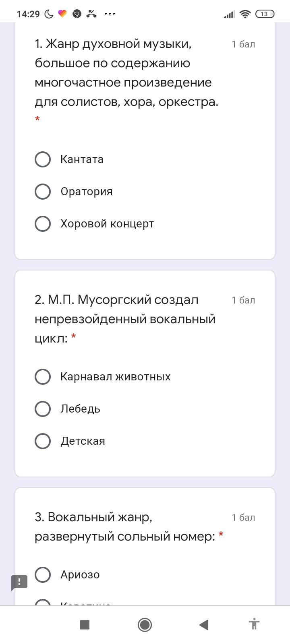Tap the missed call status icon
Image resolution: width=290 pixels, height=644 pixels.
coord(91,14)
